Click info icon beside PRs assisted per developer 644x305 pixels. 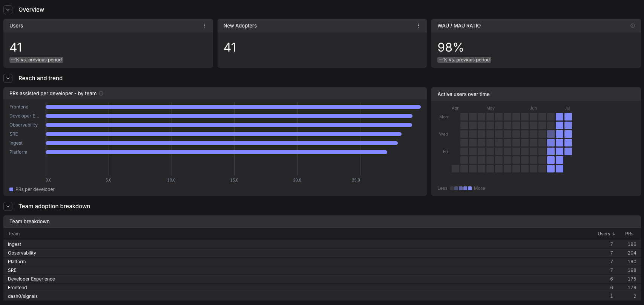tap(101, 93)
